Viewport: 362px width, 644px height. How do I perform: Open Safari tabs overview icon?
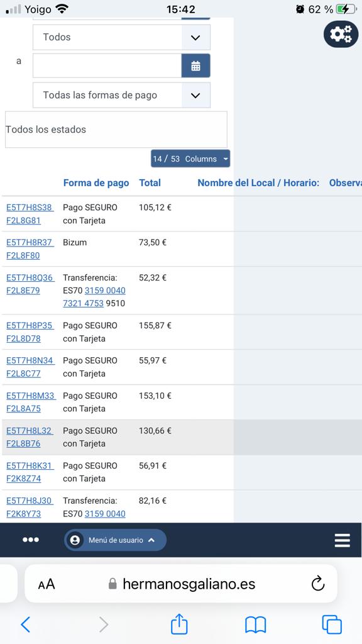point(332,625)
